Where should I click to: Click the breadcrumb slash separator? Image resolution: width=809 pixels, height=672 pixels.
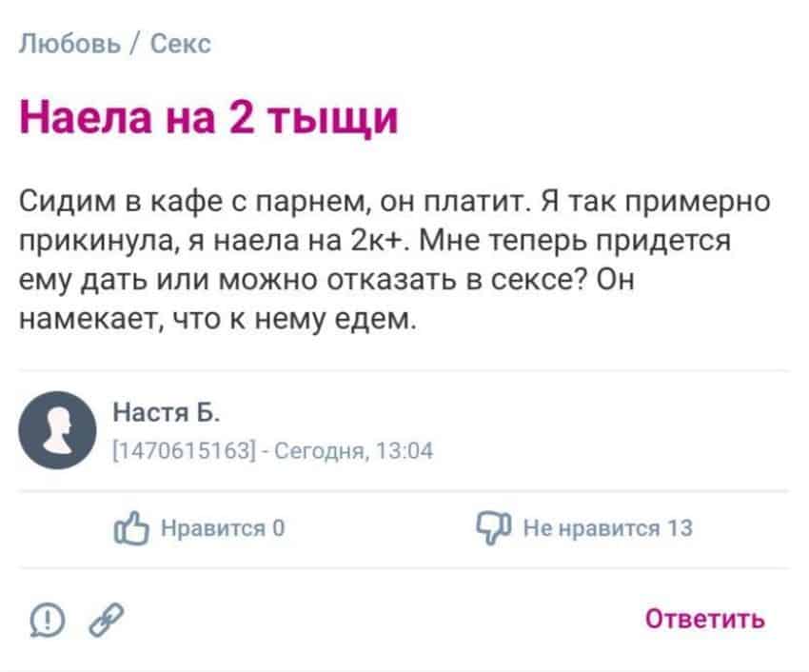(x=135, y=44)
